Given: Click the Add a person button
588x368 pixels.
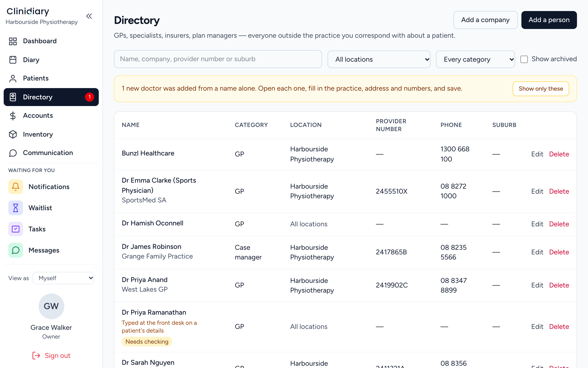Looking at the screenshot, I should 549,20.
